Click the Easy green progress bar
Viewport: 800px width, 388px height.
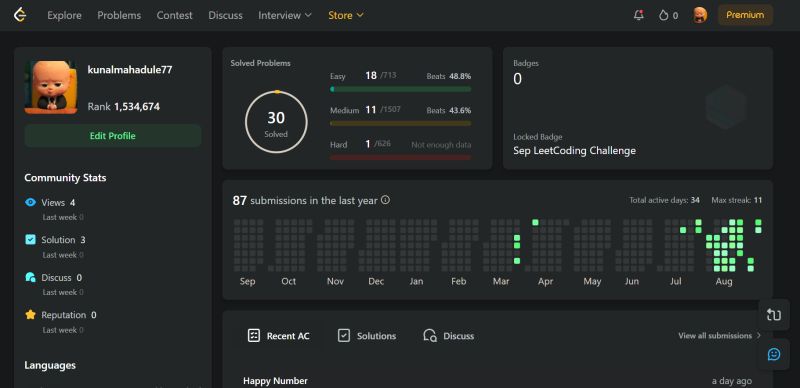(x=401, y=89)
